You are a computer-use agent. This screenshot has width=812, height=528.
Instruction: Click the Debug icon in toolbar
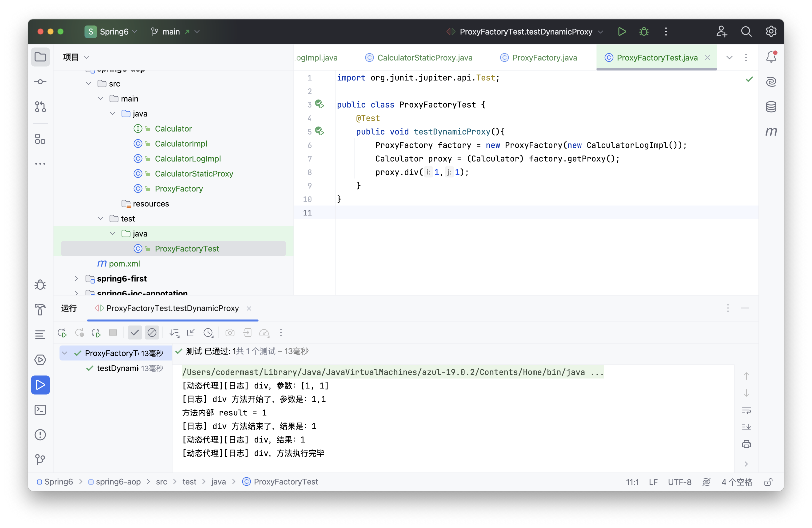point(644,31)
